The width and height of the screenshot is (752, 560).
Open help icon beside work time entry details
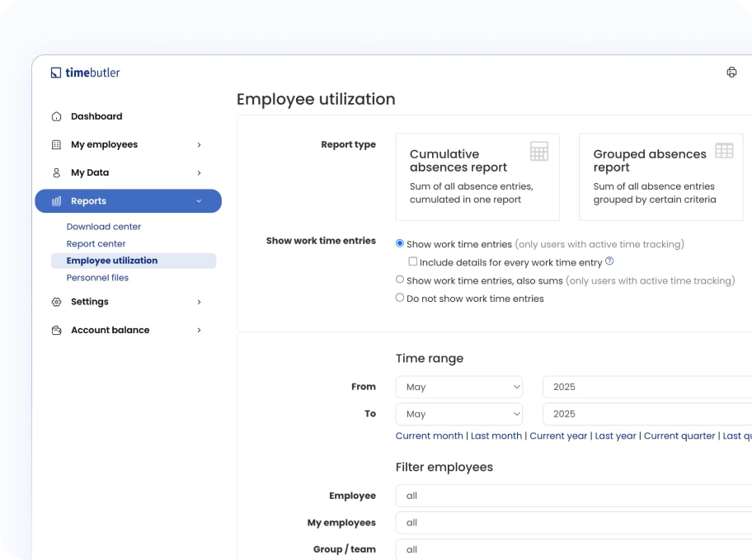[609, 261]
